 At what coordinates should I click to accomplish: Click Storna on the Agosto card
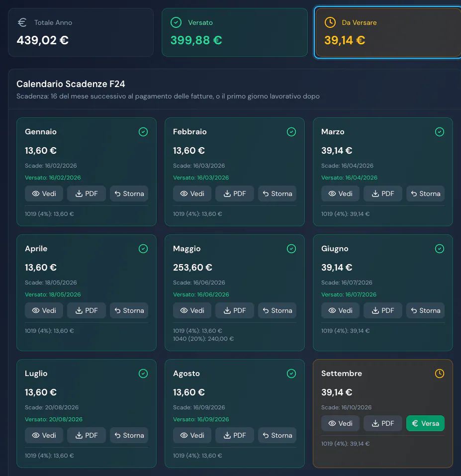pos(277,435)
